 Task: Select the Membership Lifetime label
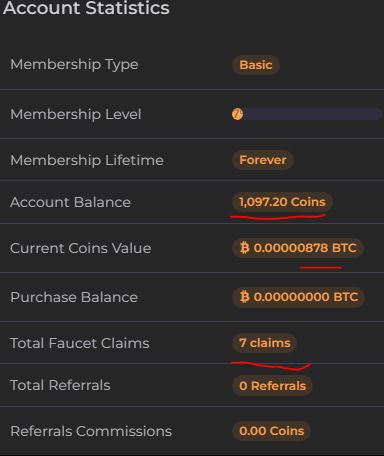point(87,160)
